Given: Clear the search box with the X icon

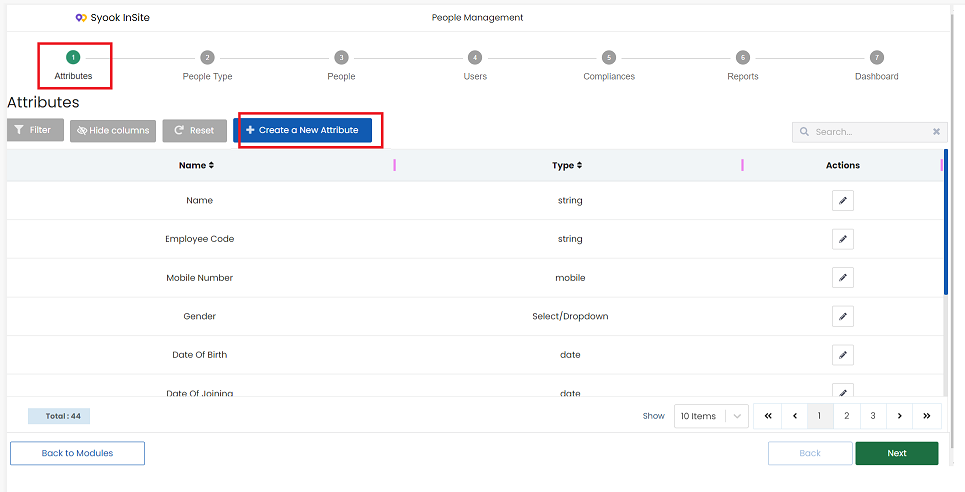Looking at the screenshot, I should [936, 131].
